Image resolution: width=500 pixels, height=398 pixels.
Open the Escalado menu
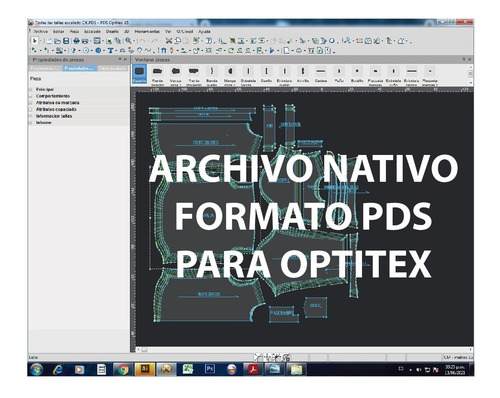tap(92, 31)
